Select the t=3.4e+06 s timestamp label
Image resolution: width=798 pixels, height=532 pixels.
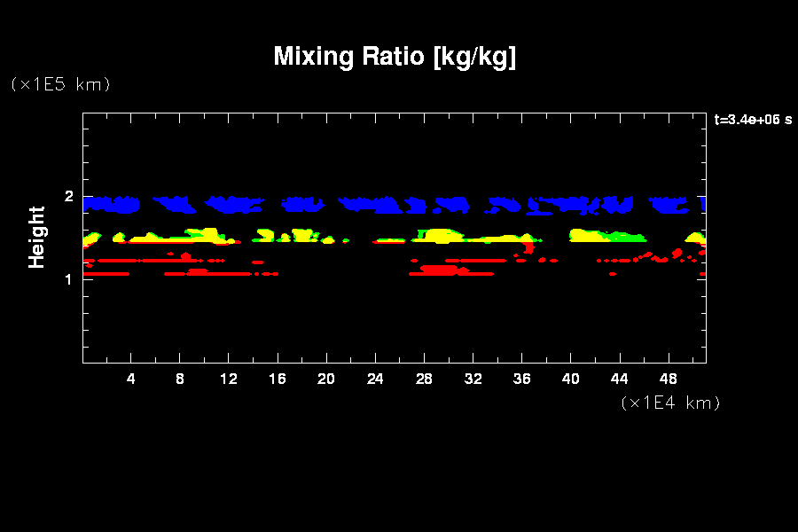753,120
